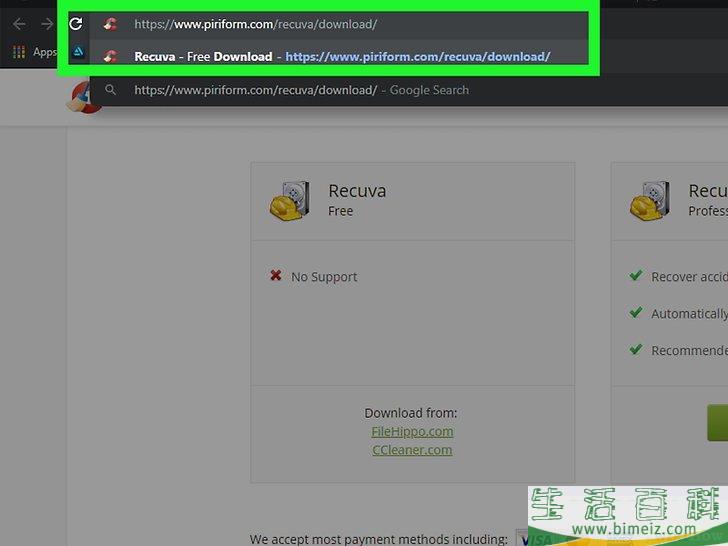Click the "Free" label under Recuva
Image resolution: width=728 pixels, height=546 pixels.
pos(341,211)
